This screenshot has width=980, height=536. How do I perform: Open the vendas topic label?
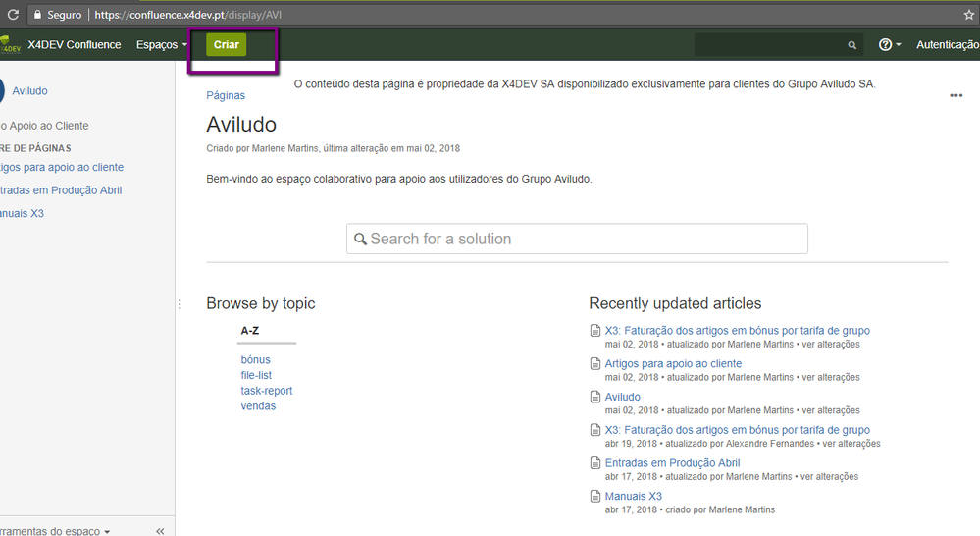pos(258,405)
